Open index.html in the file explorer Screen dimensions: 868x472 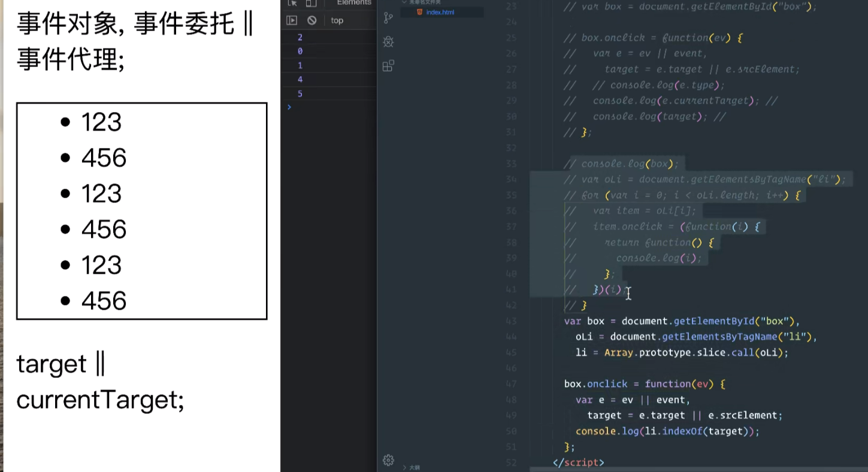click(x=439, y=12)
